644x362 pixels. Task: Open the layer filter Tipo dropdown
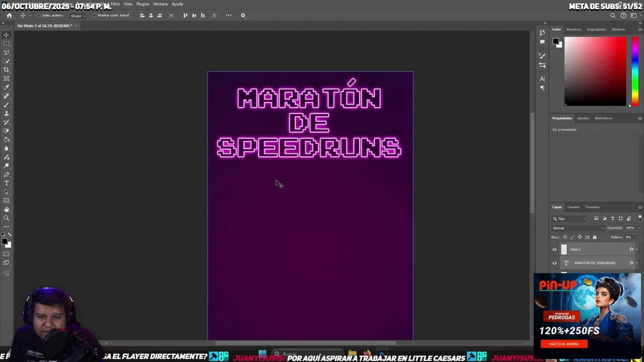point(569,219)
